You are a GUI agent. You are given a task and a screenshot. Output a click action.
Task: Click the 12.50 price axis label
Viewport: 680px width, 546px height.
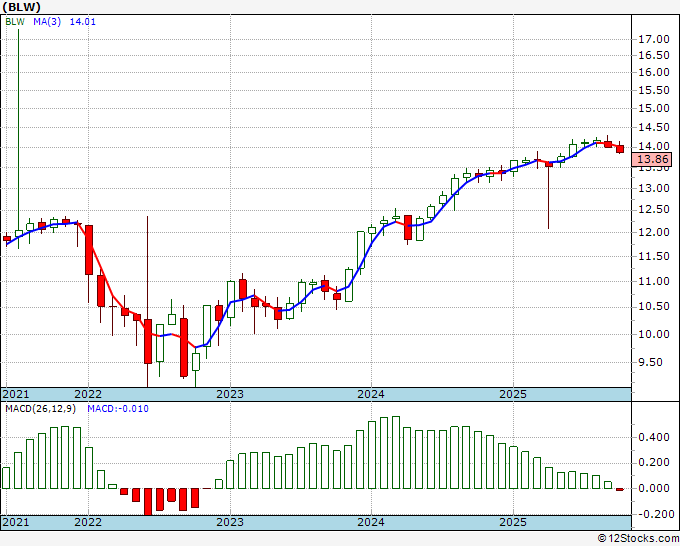pos(654,209)
